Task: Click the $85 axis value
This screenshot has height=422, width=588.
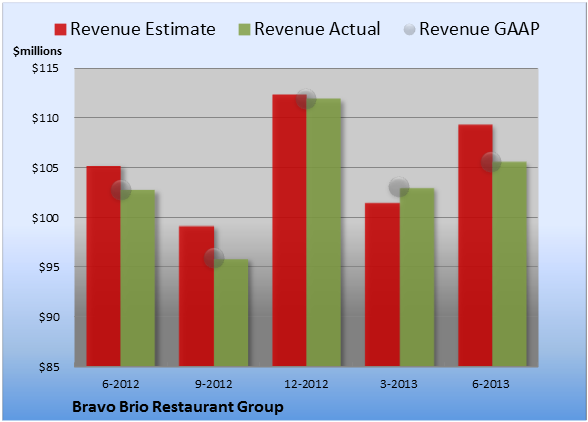Action: [x=49, y=367]
